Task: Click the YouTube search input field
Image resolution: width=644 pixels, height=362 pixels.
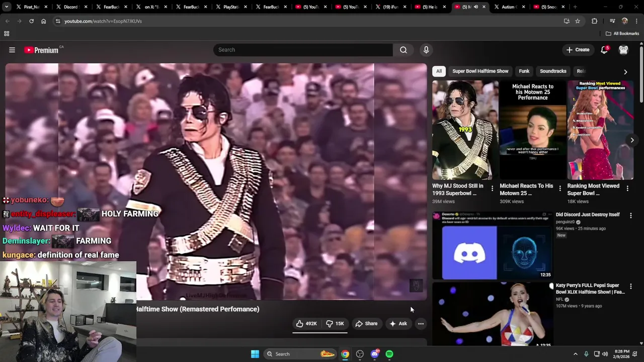Action: point(303,50)
